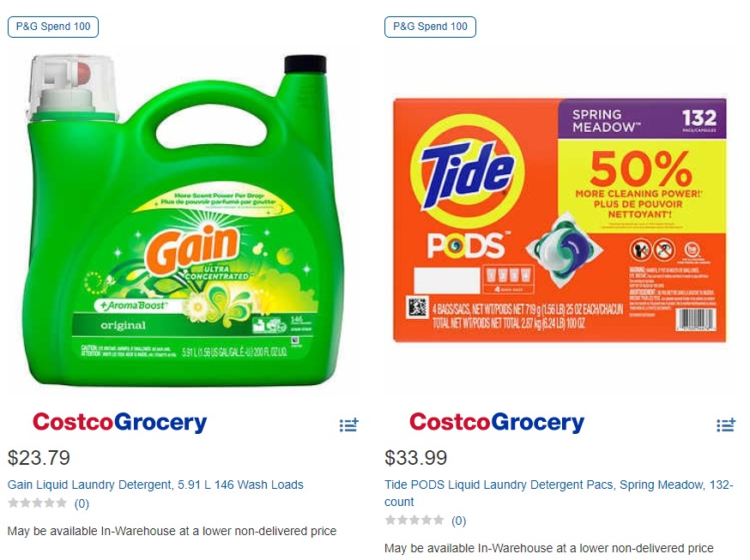
Task: Open the Gain Liquid Laundry Detergent product link
Action: pos(155,485)
